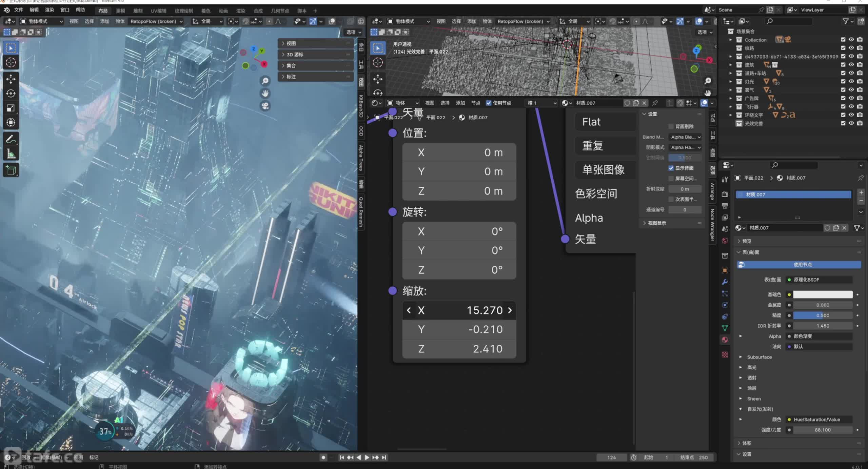Switch to the UV编辑 workspace tab

coord(158,11)
